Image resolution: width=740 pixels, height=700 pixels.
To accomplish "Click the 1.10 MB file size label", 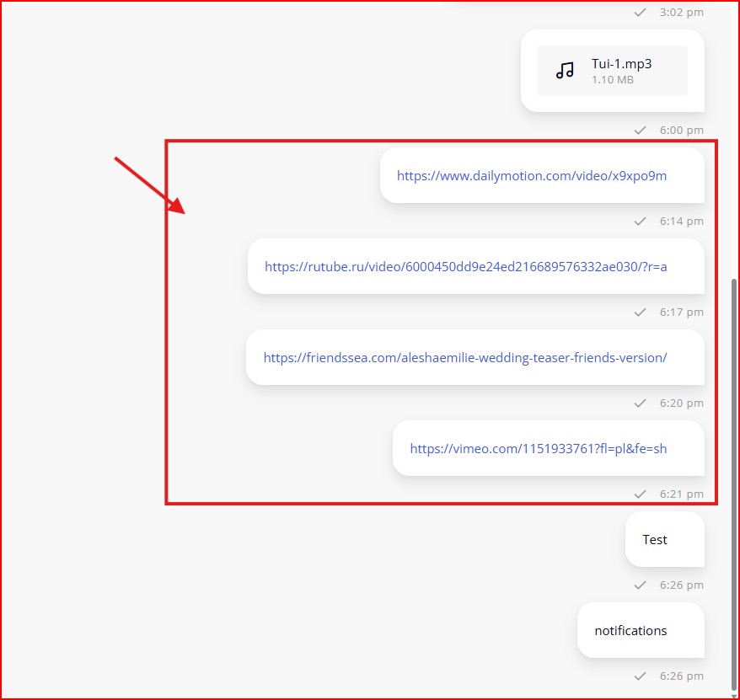I will pos(612,80).
